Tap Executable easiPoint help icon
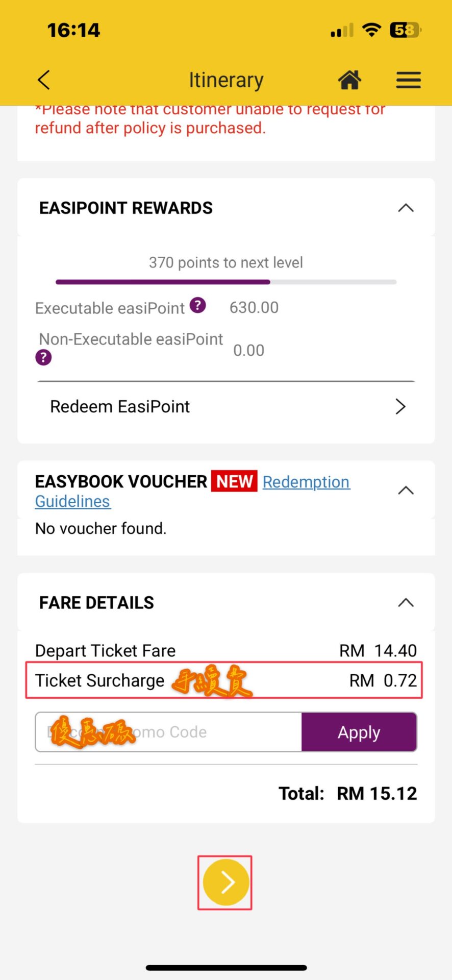The height and width of the screenshot is (980, 452). point(198,306)
